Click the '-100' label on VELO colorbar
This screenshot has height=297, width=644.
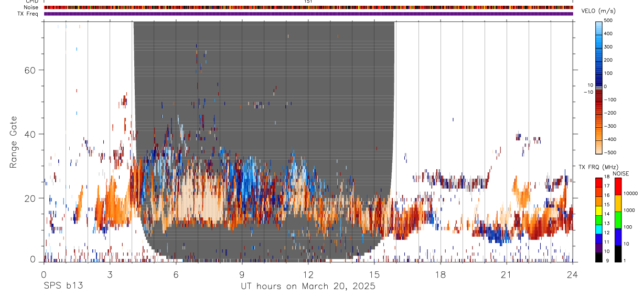coord(610,100)
